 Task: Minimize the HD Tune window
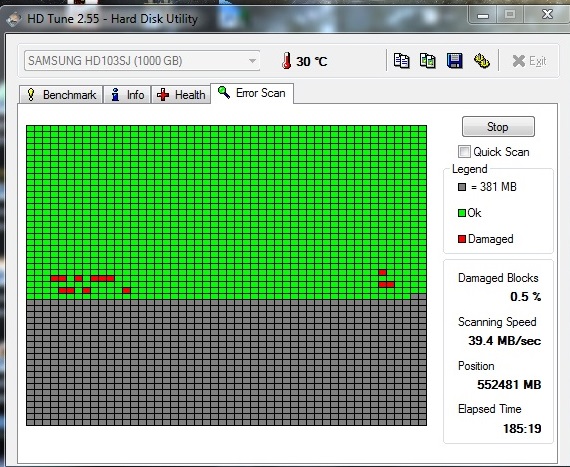[x=483, y=15]
